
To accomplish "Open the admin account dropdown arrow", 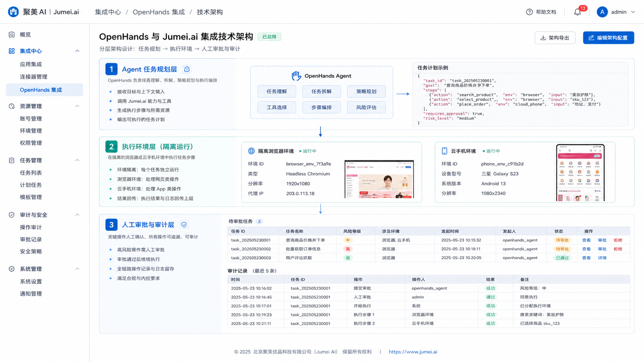I will click(x=633, y=12).
